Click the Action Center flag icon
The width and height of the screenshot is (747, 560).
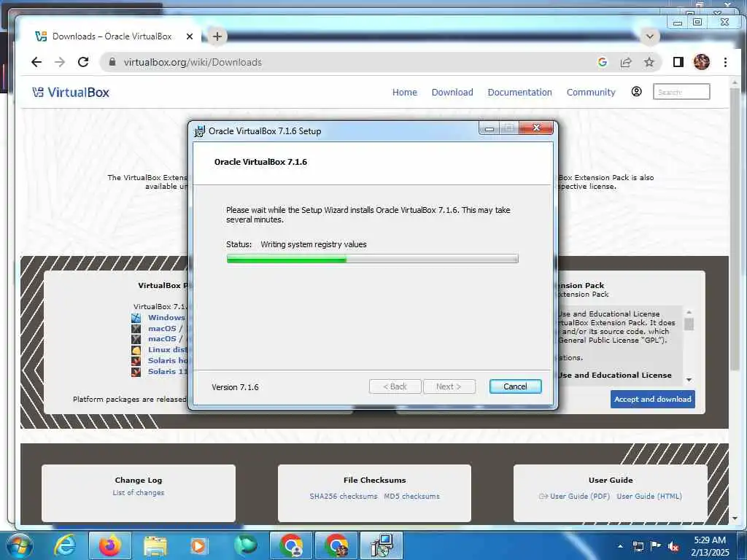coord(656,546)
